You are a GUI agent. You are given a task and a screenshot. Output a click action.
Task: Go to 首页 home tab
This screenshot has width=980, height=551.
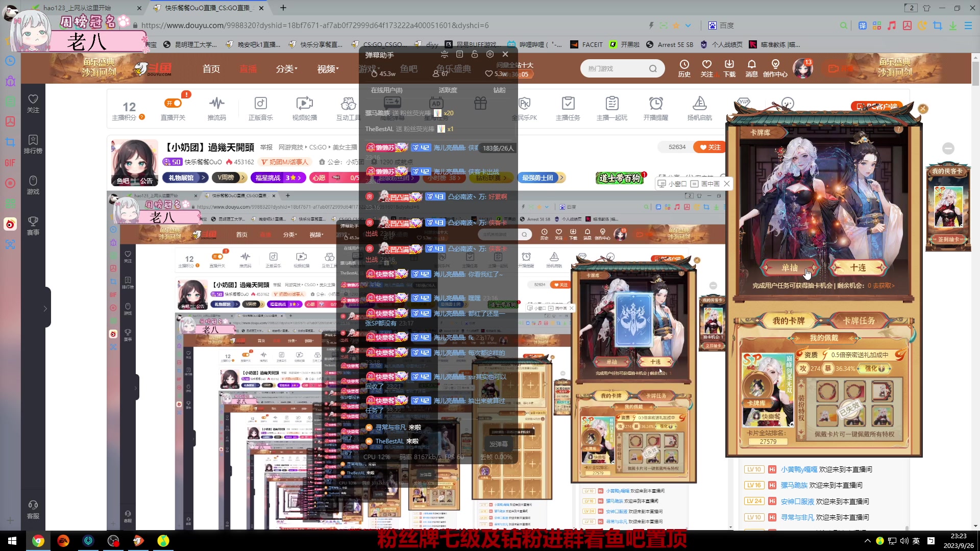pyautogui.click(x=211, y=68)
